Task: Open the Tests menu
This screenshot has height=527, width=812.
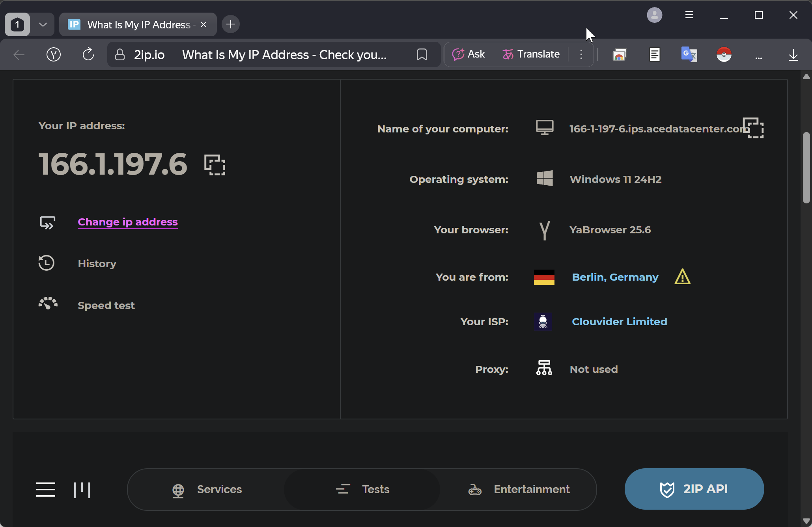Action: [362, 490]
